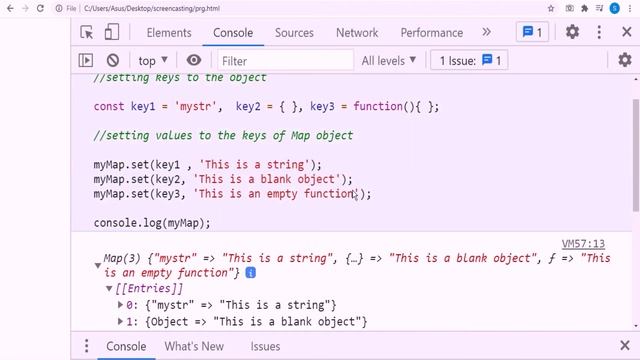Expand entry 0 mystr row

[x=120, y=304]
